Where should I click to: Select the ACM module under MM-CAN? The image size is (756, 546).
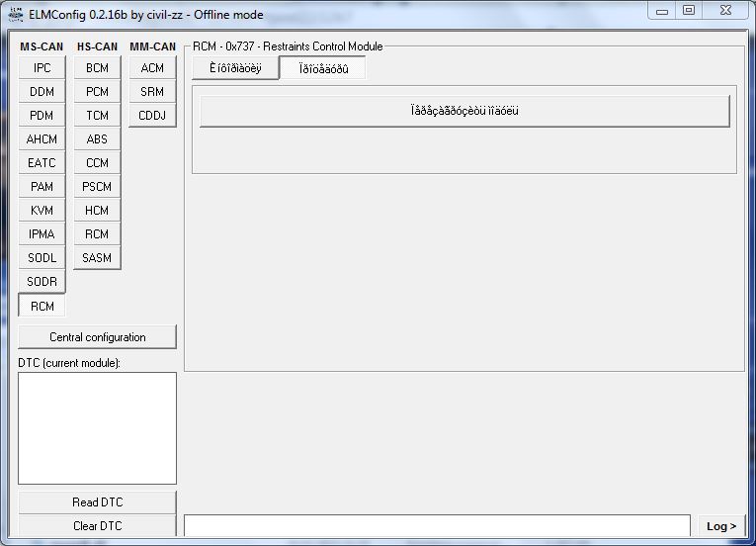click(x=152, y=68)
